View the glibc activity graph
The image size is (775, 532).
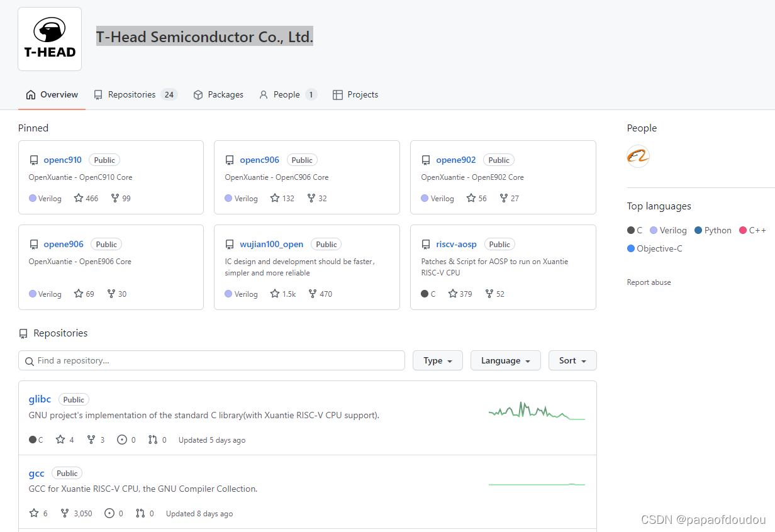[537, 411]
